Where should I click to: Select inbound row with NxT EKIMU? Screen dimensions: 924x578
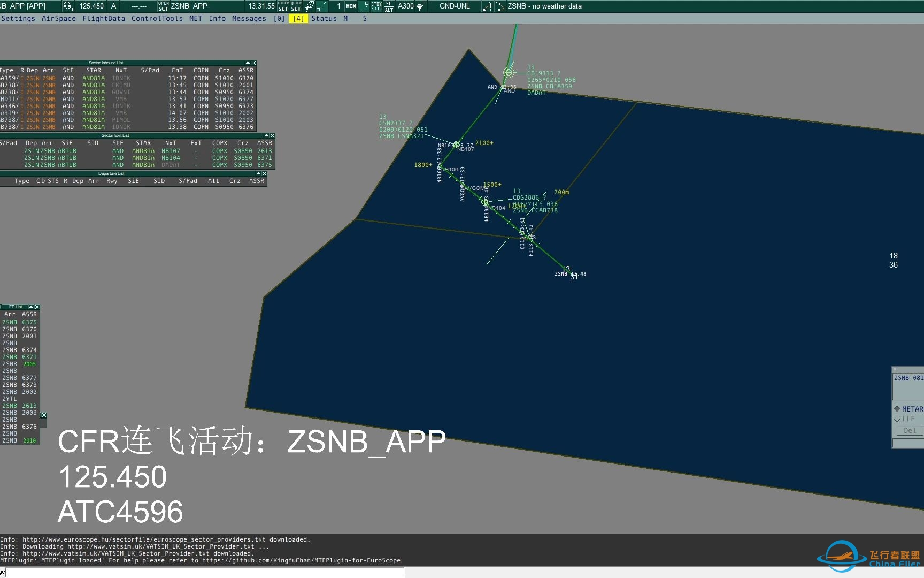click(x=127, y=85)
